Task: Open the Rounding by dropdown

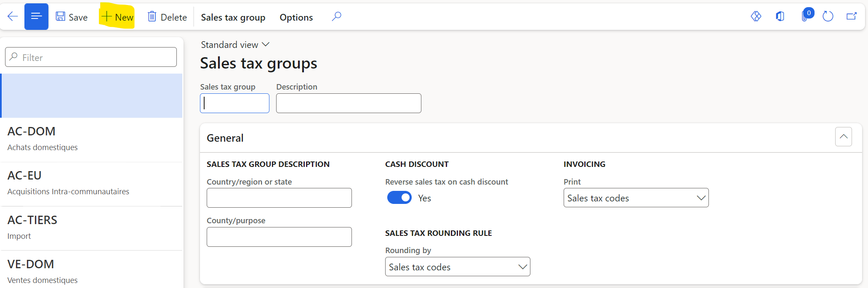Action: click(x=458, y=267)
